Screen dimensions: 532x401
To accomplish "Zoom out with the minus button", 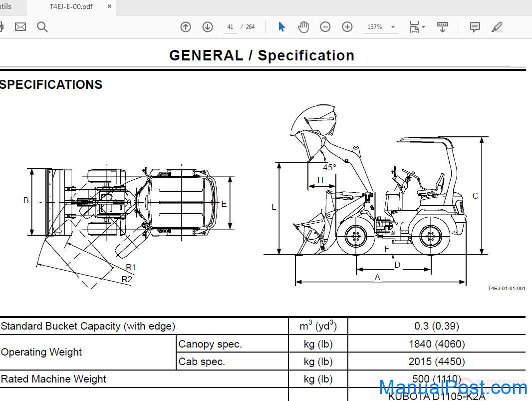I will pos(325,27).
